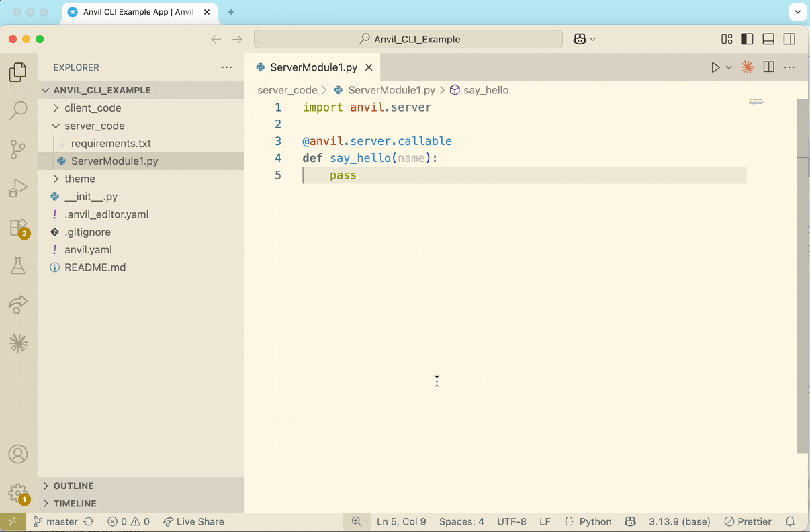Click the red Anvil starburst icon in editor toolbar
Image resolution: width=810 pixels, height=532 pixels.
tap(748, 67)
